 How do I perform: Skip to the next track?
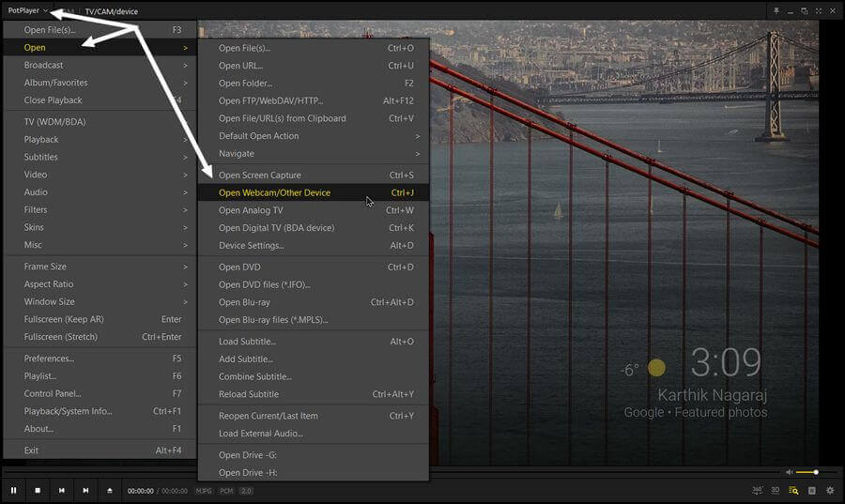(x=85, y=490)
